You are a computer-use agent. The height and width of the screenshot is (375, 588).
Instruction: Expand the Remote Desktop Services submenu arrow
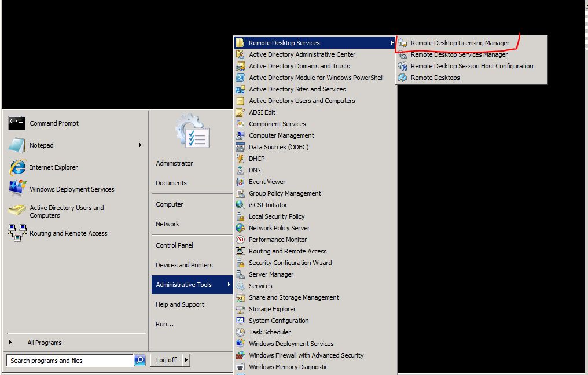click(x=392, y=43)
